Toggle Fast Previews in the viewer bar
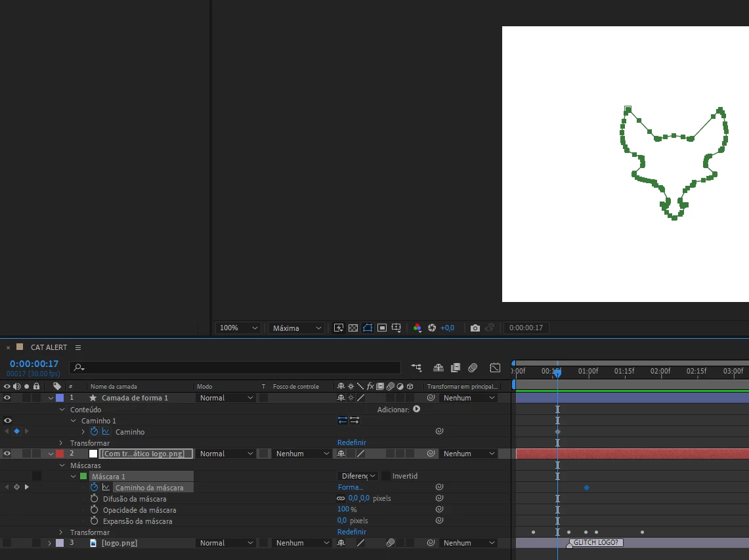Screen dimensions: 749x560 coord(339,328)
